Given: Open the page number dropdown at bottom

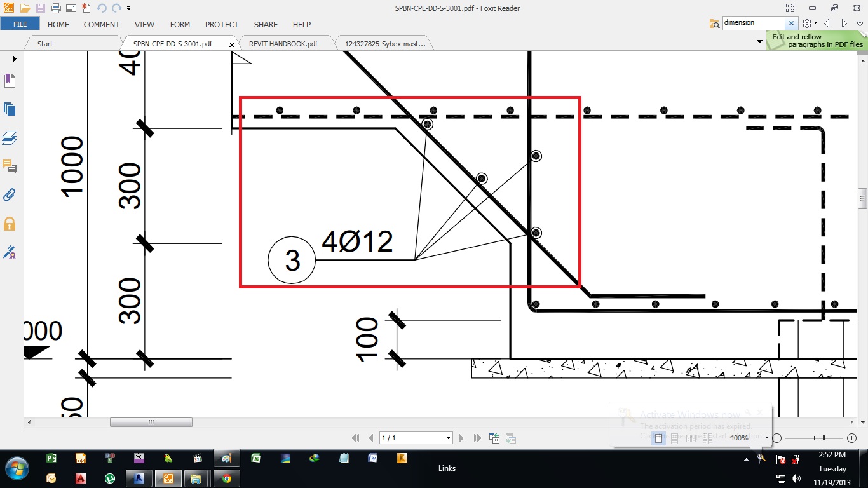Looking at the screenshot, I should tap(449, 438).
